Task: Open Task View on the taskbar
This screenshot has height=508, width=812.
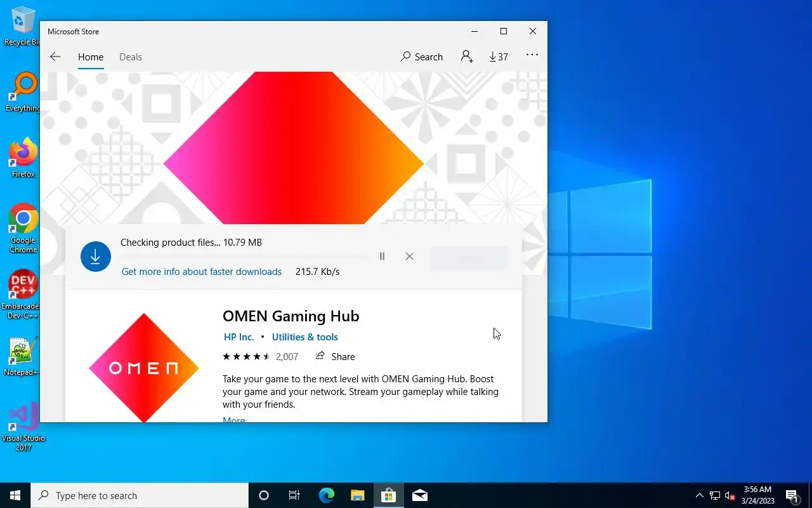Action: 294,495
